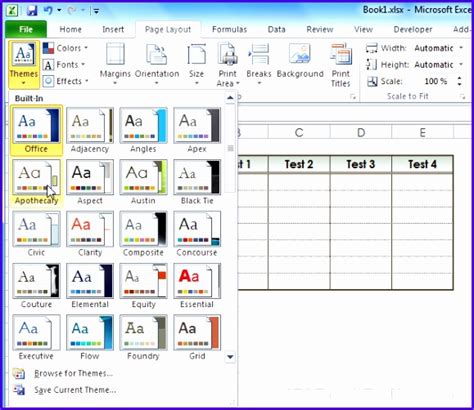
Task: Adjust the Scale percentage spinner
Action: point(460,81)
